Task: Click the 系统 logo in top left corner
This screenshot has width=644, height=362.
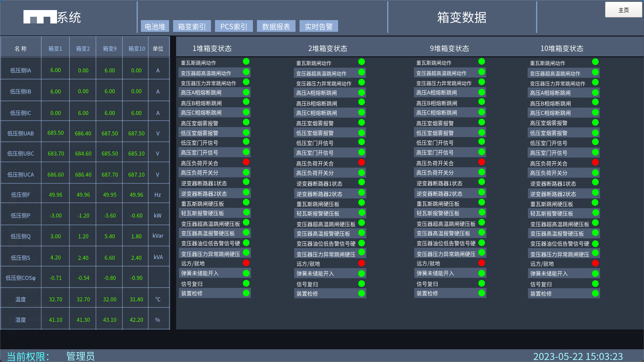Action: (52, 17)
